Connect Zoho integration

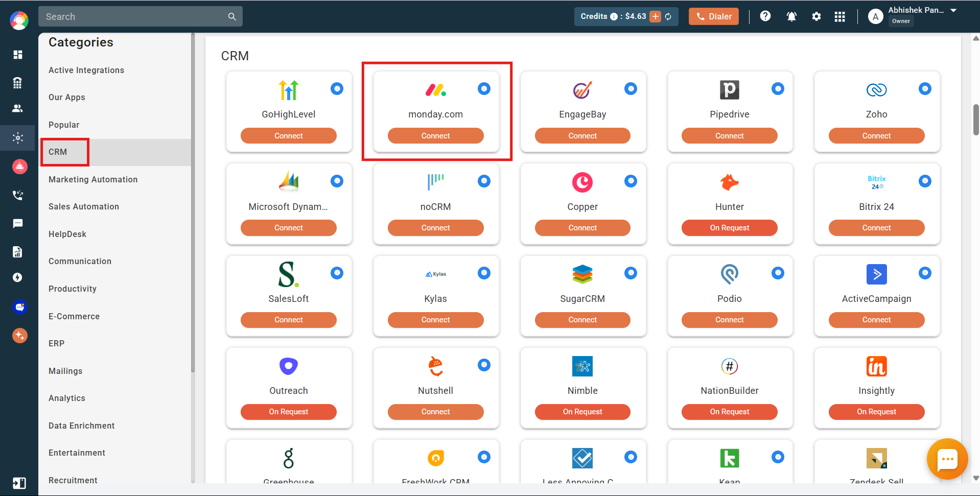[876, 136]
